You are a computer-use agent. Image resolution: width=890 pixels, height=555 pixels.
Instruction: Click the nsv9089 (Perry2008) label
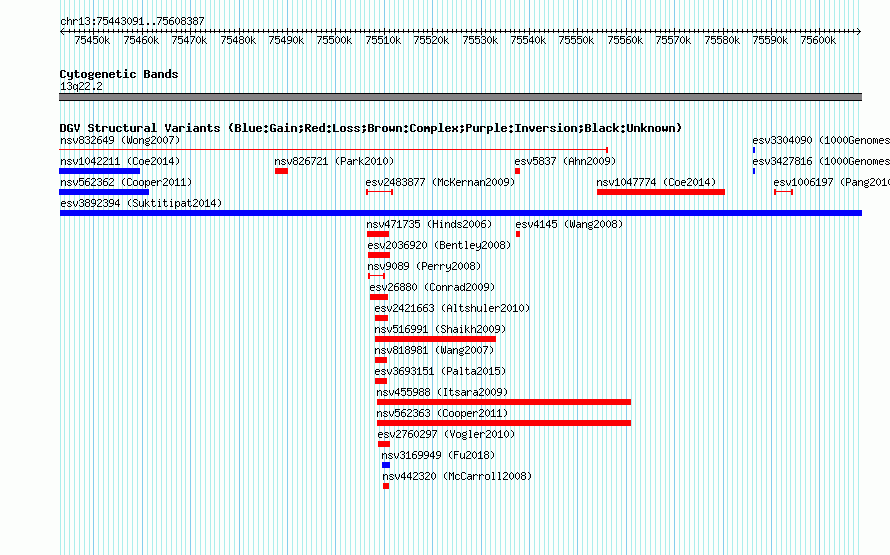click(x=424, y=266)
